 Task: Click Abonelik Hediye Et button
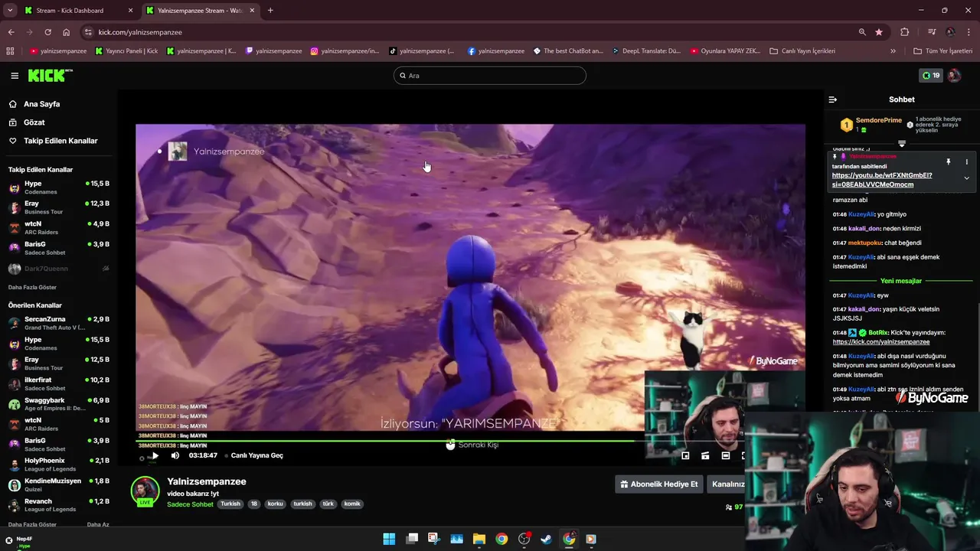pyautogui.click(x=659, y=484)
